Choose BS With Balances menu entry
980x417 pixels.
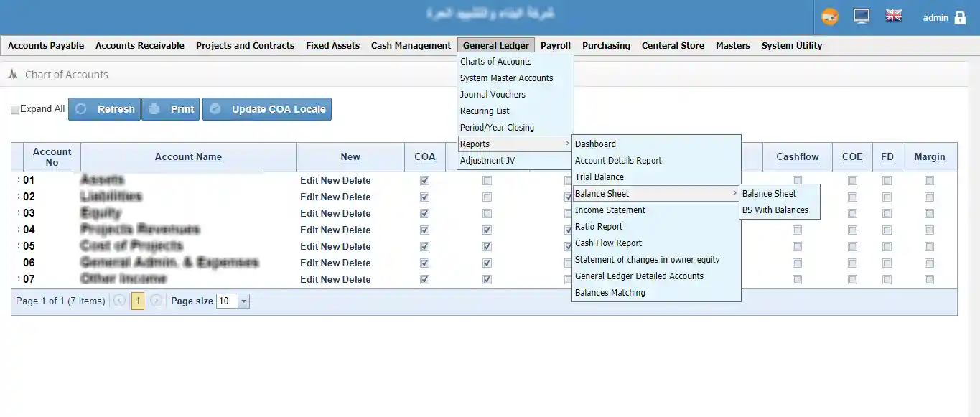point(775,210)
